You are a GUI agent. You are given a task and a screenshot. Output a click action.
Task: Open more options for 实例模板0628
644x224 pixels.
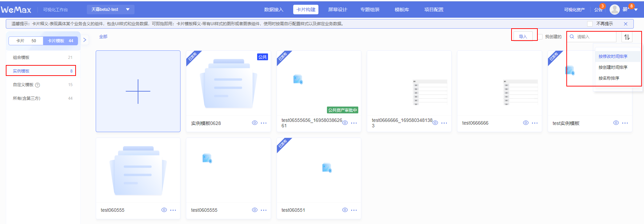[x=264, y=123]
